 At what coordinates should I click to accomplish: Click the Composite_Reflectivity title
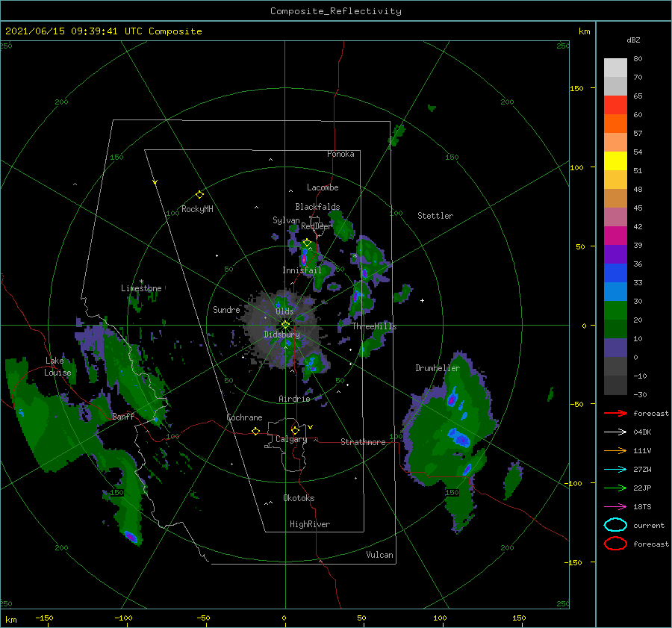point(336,11)
